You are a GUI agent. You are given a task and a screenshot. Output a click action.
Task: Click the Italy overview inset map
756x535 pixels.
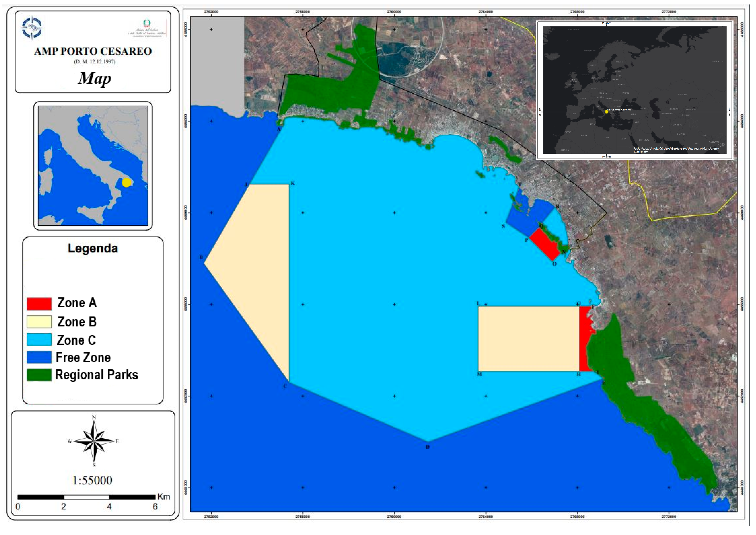coord(93,166)
